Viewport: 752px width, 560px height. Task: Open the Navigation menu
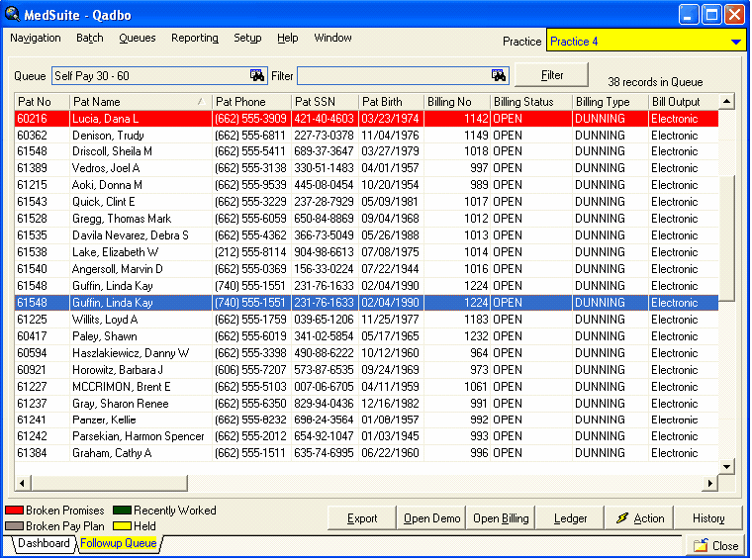click(36, 38)
